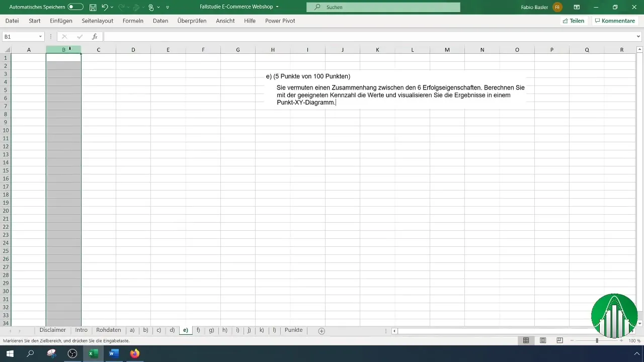Select column A header

click(x=29, y=50)
